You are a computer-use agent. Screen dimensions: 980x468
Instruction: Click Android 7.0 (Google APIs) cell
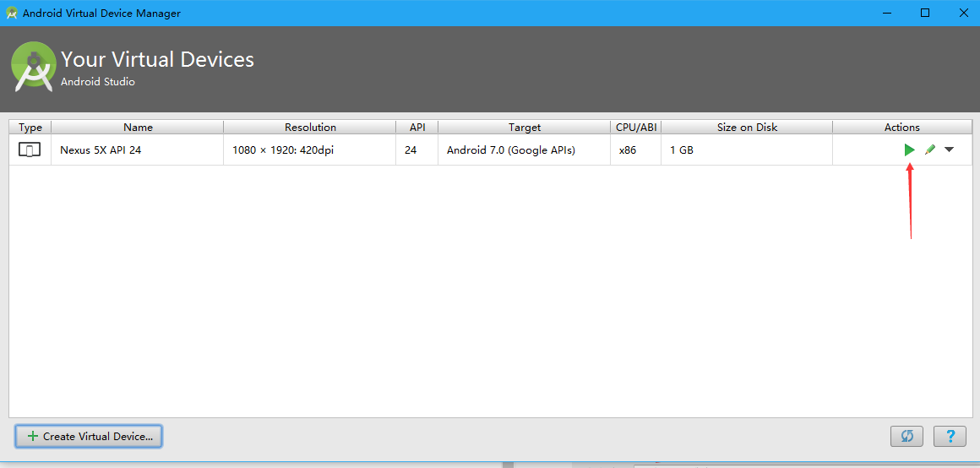click(525, 150)
